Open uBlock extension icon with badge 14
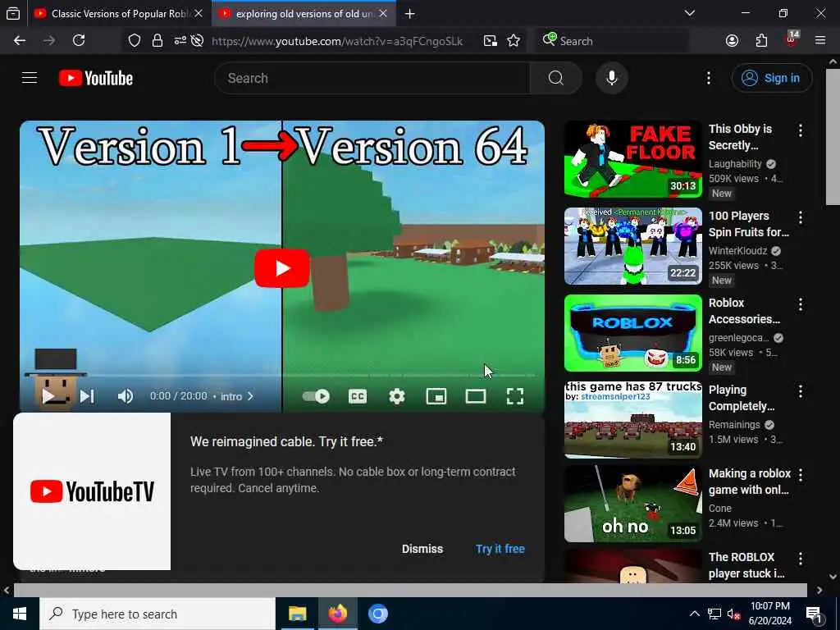This screenshot has width=840, height=630. click(x=792, y=39)
